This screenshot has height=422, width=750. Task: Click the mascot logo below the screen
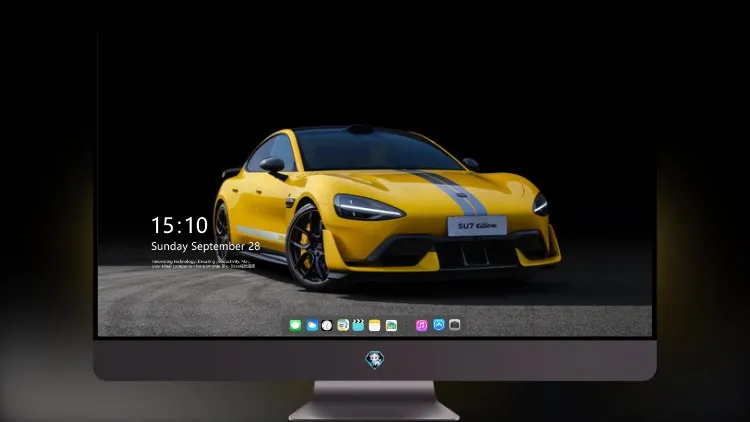pyautogui.click(x=375, y=360)
